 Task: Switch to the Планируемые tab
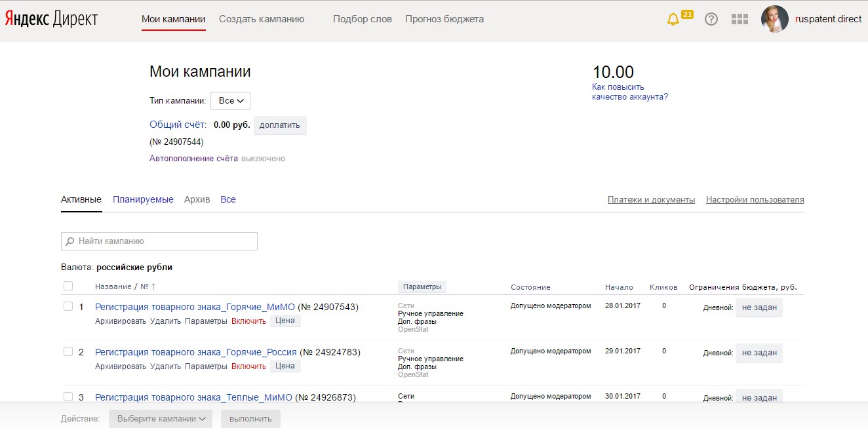tap(143, 199)
